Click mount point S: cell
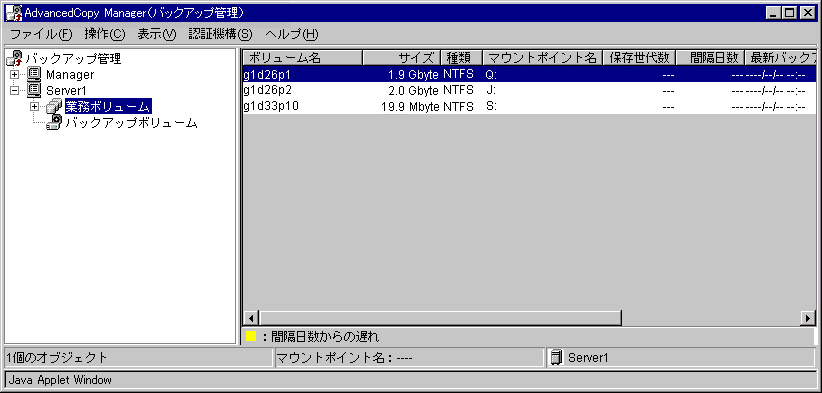The image size is (822, 393). pyautogui.click(x=491, y=107)
